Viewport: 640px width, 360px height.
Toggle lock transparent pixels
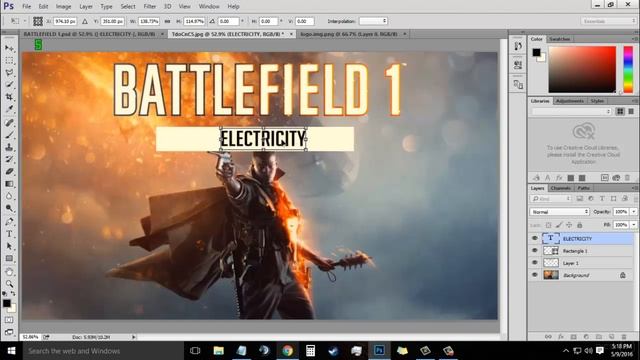click(x=549, y=225)
